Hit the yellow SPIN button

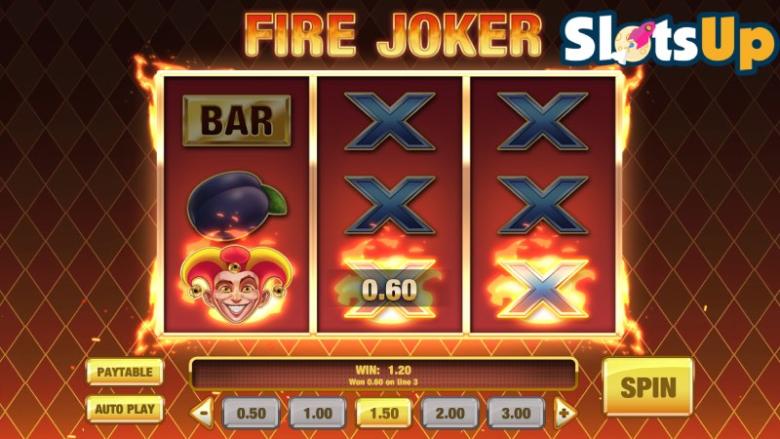coord(648,387)
